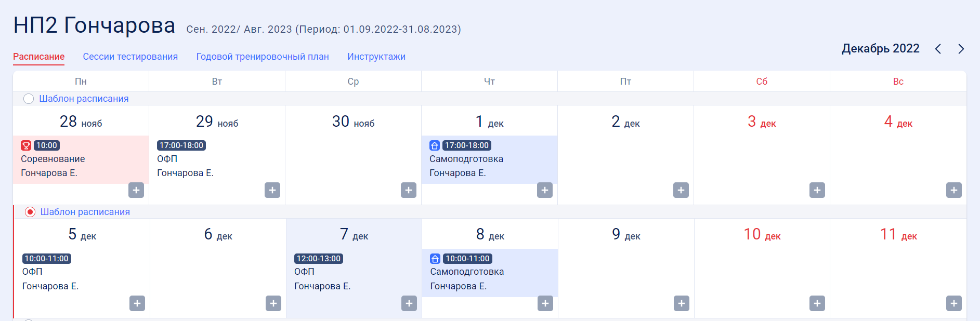Click the trophy icon on 28 Nov competition
Viewport: 980px width, 321px height.
tap(26, 145)
